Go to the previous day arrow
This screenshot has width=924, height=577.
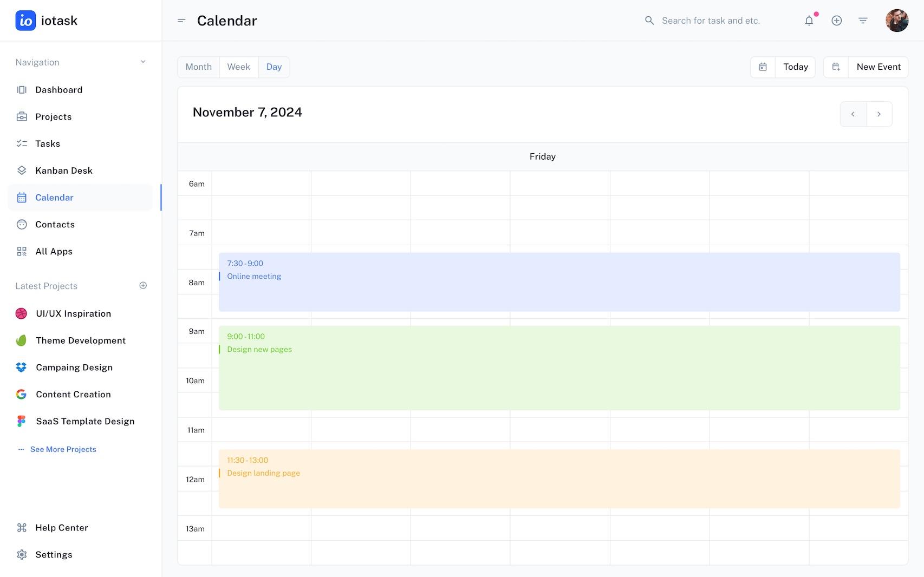(x=853, y=114)
